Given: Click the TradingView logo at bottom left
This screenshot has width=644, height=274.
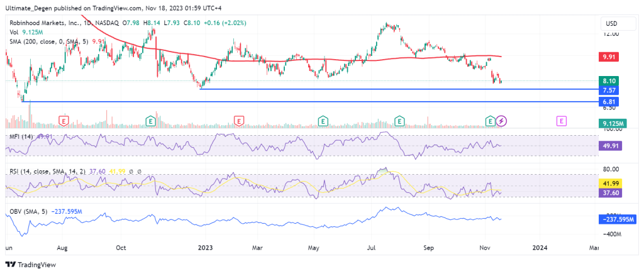Looking at the screenshot, I should point(30,265).
